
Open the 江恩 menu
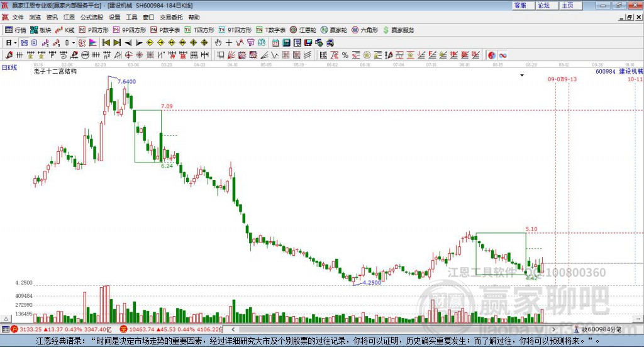[69, 17]
